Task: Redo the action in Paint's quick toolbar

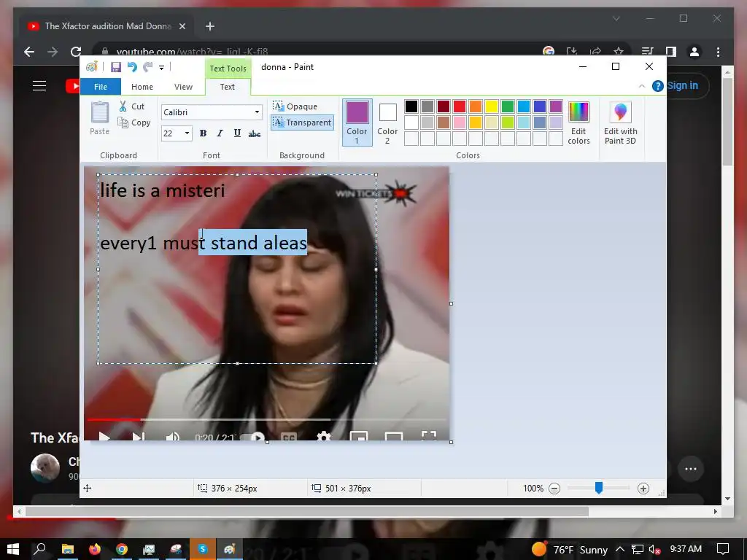Action: 148,67
